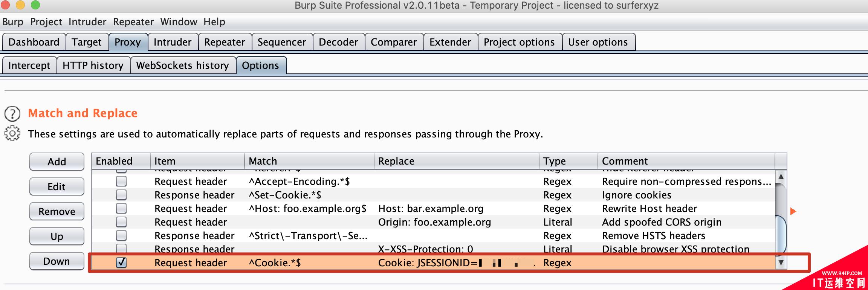Open the Project options tab
This screenshot has height=290, width=868.
tap(519, 42)
